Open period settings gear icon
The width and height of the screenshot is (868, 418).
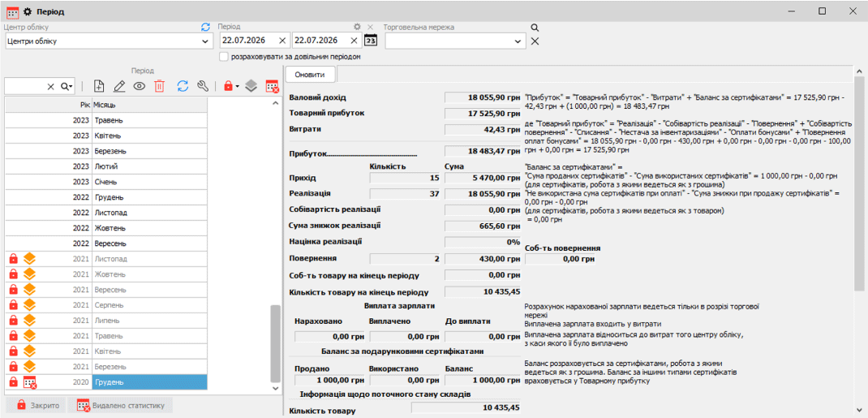358,27
